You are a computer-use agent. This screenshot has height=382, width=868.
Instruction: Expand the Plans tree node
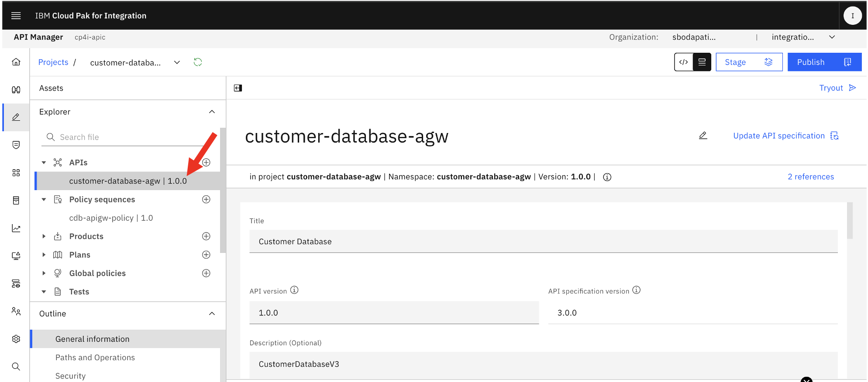[44, 255]
